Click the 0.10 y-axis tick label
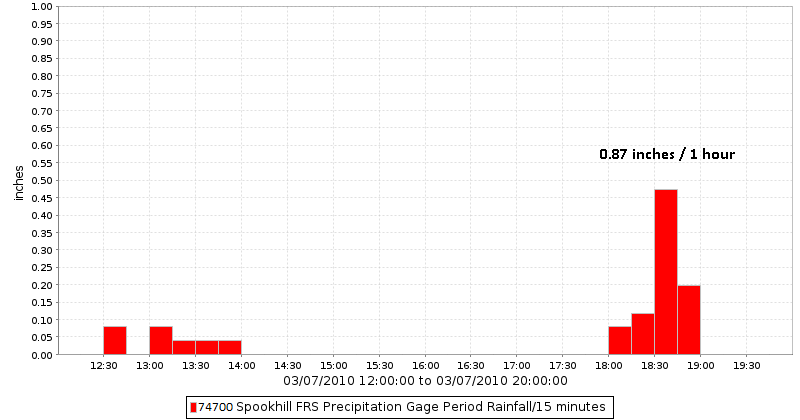800x420 pixels. point(42,320)
